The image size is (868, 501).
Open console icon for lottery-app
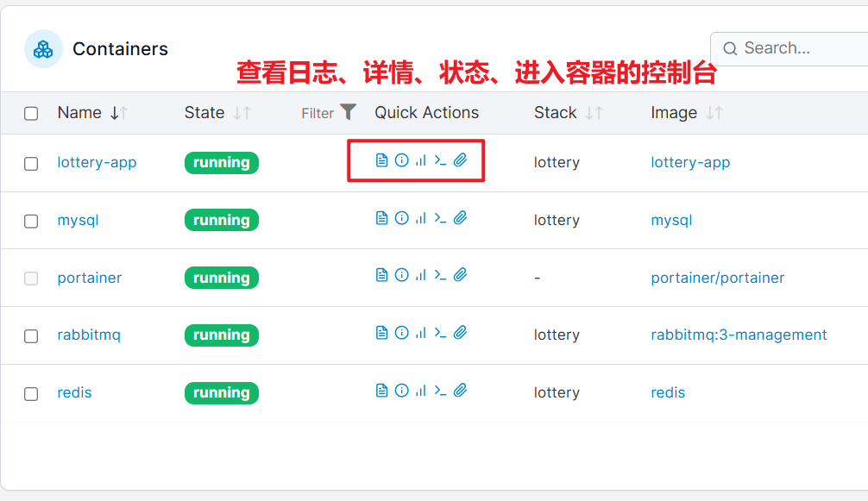coord(440,160)
